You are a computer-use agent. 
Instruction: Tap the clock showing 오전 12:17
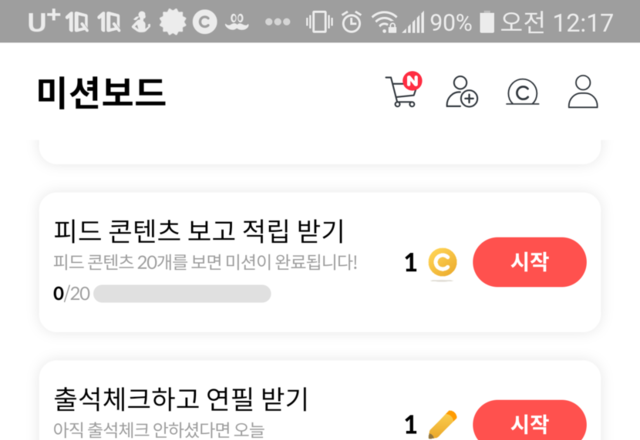coord(557,22)
